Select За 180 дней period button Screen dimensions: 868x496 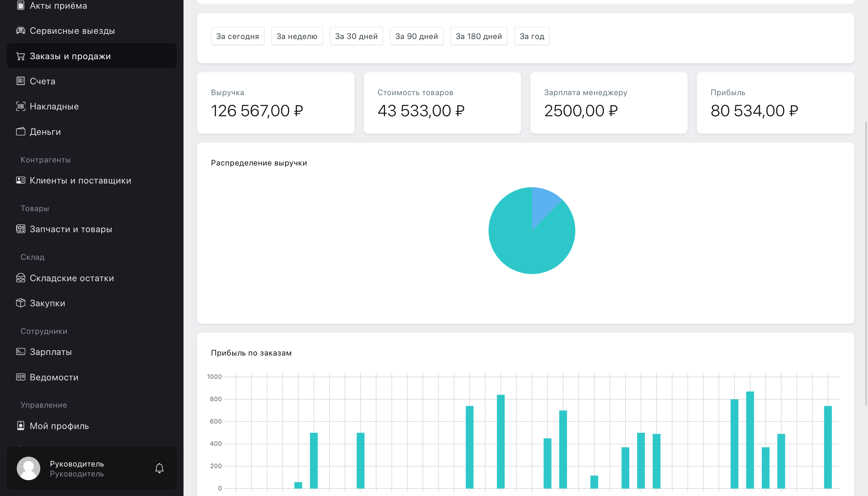479,36
